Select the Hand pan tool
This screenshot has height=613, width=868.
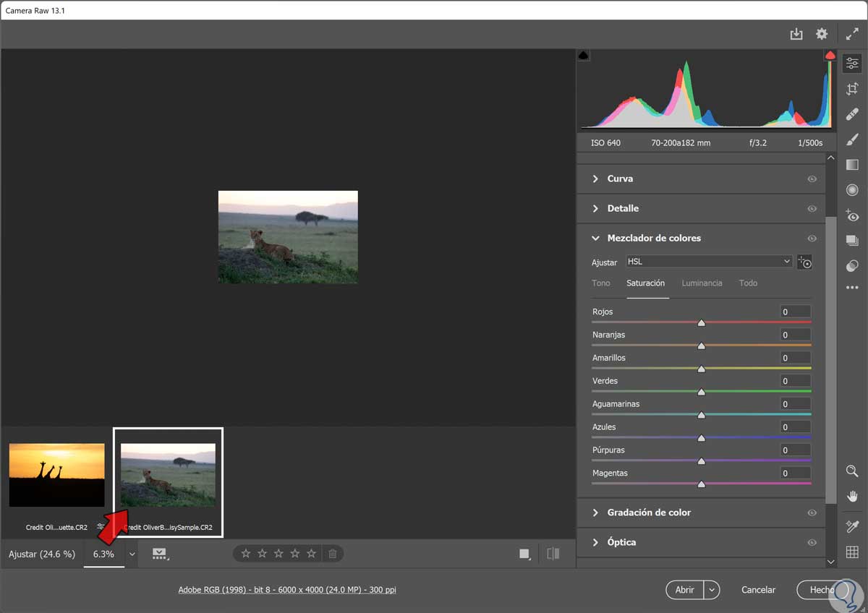tap(852, 497)
